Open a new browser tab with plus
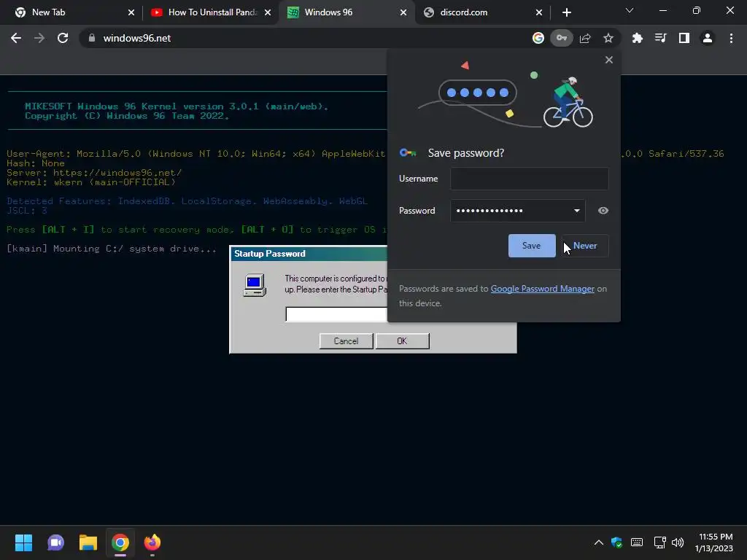 click(566, 12)
